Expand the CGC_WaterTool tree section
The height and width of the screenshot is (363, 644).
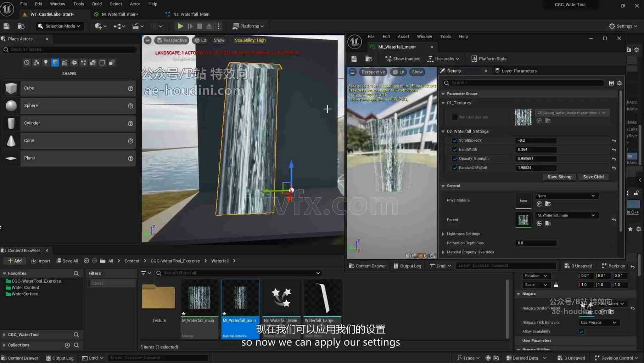(4, 335)
